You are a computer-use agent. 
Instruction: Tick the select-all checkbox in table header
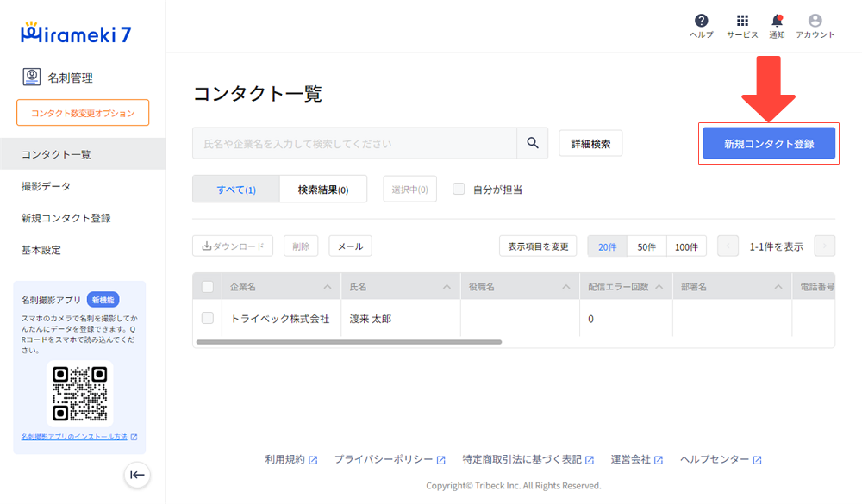pos(207,287)
